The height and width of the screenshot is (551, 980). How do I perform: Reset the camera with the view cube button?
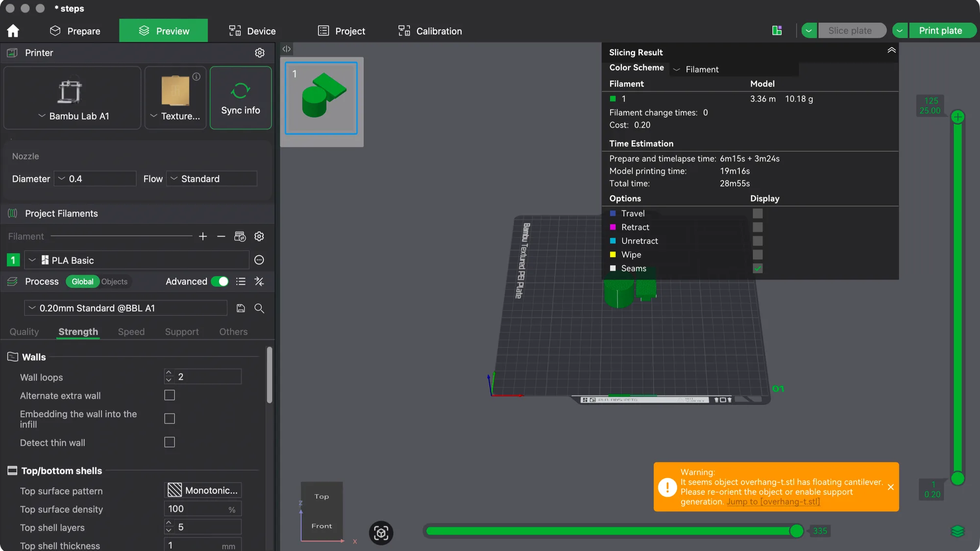tap(381, 533)
